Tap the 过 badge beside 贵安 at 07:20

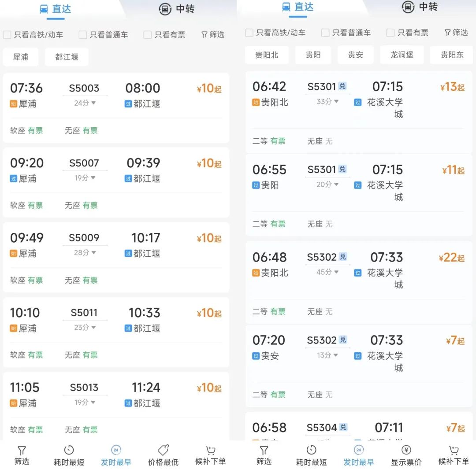(x=256, y=356)
